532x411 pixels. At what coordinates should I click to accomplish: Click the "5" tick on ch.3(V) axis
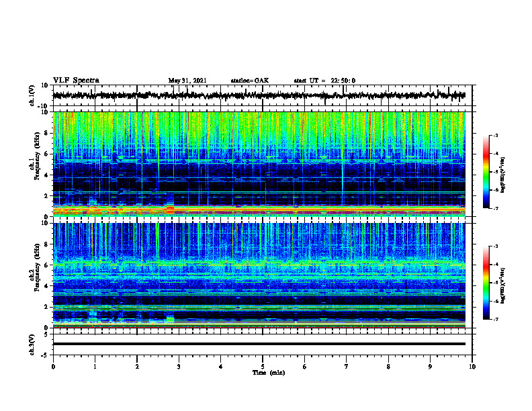(47, 334)
